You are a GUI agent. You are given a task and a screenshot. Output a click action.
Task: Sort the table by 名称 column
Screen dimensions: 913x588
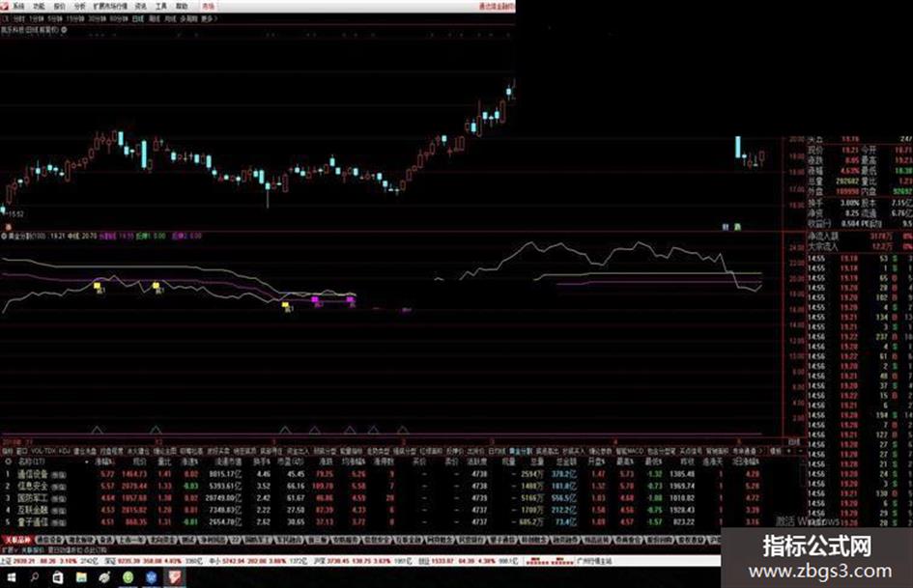32,462
